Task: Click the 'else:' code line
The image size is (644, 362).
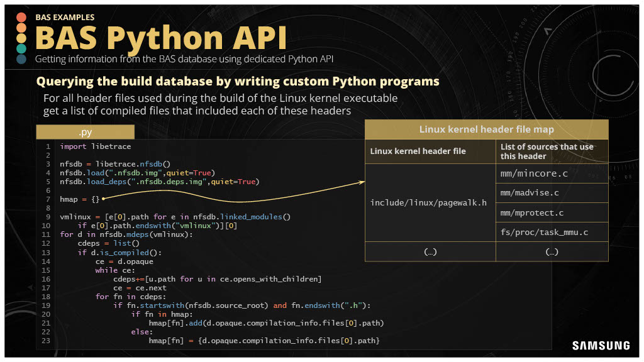Action: pos(142,332)
